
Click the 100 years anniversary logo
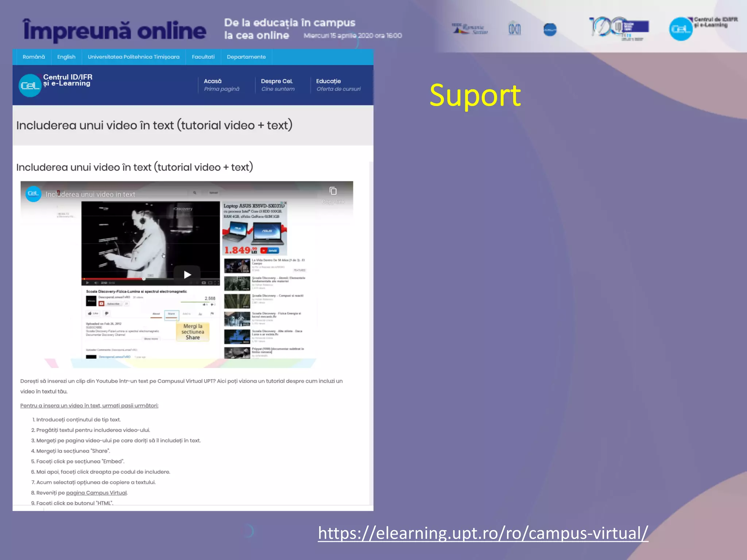coord(619,28)
